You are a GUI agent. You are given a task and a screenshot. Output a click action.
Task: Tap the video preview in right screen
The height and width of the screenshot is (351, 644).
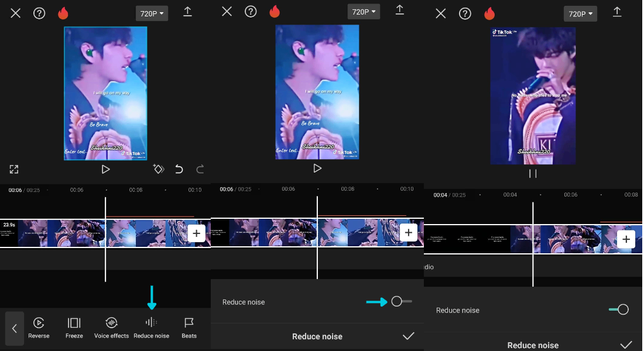click(x=533, y=96)
